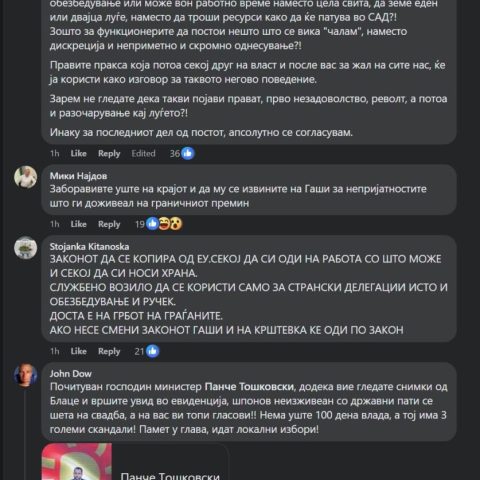
Task: Open Мики Најдов's profile picture
Action: click(26, 178)
